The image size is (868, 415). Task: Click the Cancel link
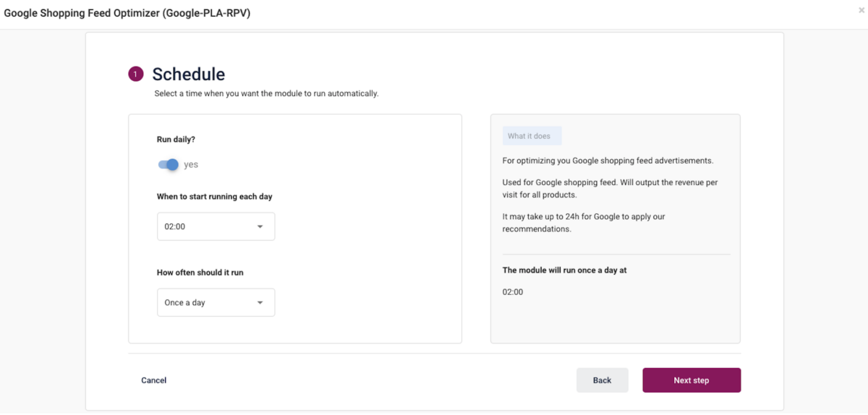click(154, 380)
